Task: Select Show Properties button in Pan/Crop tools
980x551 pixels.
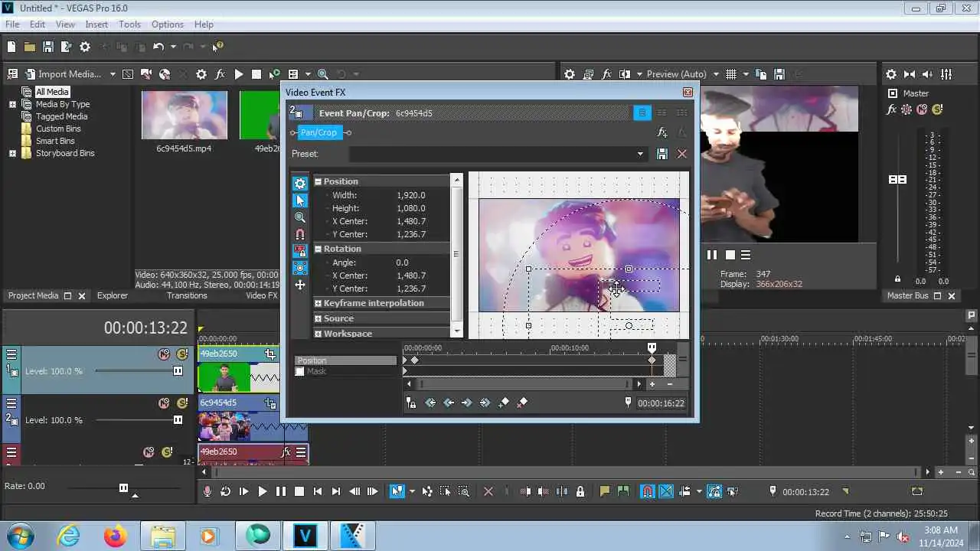Action: (300, 184)
